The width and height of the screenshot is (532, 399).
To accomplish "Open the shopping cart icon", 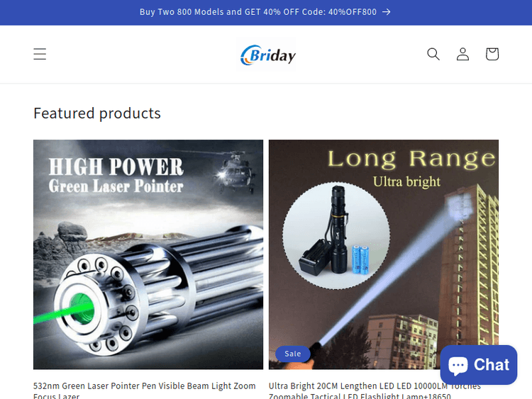I will [x=492, y=54].
